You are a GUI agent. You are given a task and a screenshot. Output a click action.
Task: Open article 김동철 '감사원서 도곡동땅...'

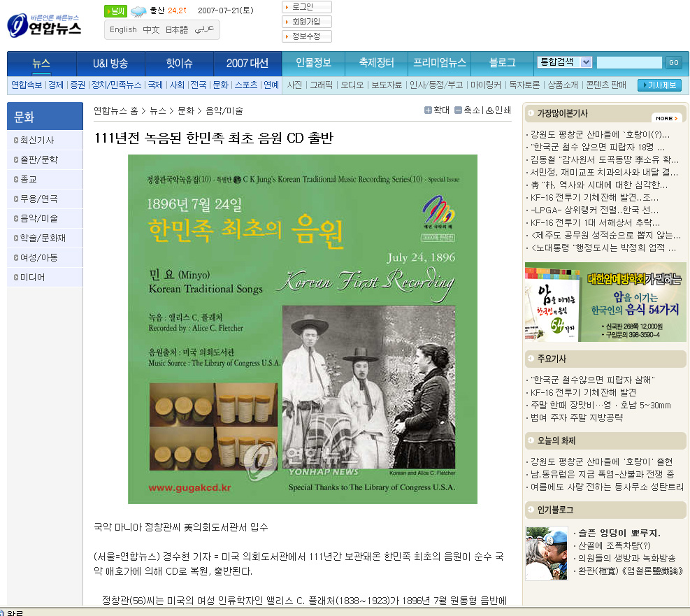605,159
